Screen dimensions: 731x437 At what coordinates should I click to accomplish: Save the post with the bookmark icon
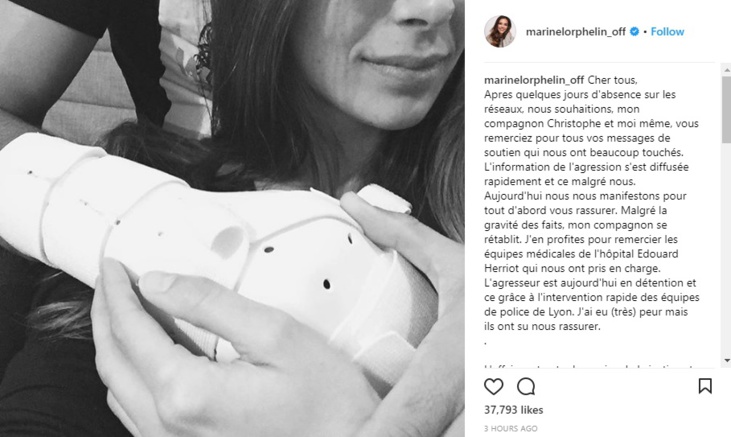705,386
